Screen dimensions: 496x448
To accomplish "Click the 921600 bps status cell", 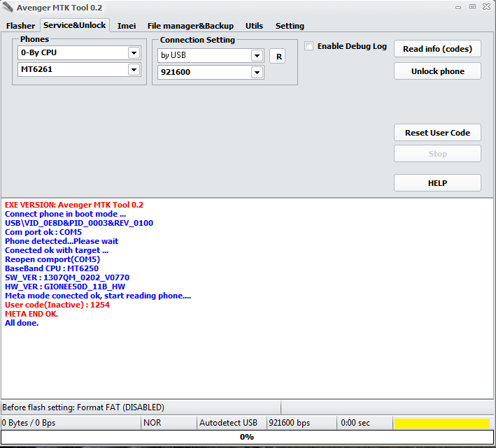I will point(302,423).
